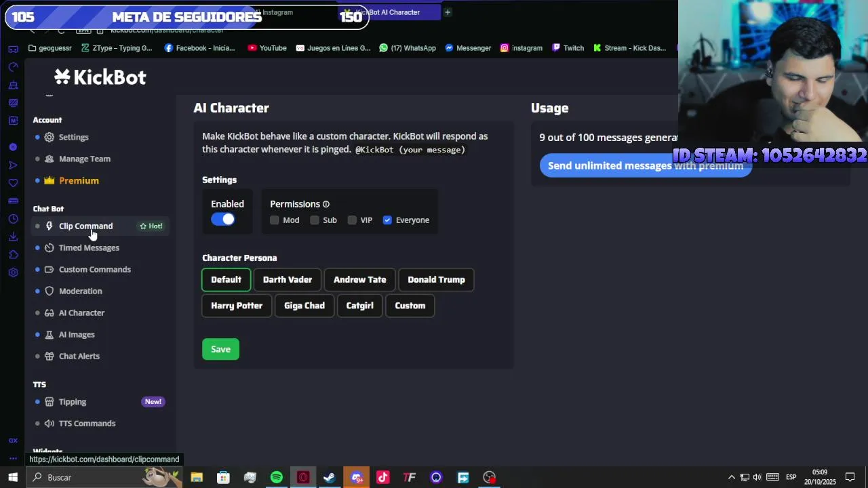Open the Premium link in sidebar

pyautogui.click(x=79, y=180)
